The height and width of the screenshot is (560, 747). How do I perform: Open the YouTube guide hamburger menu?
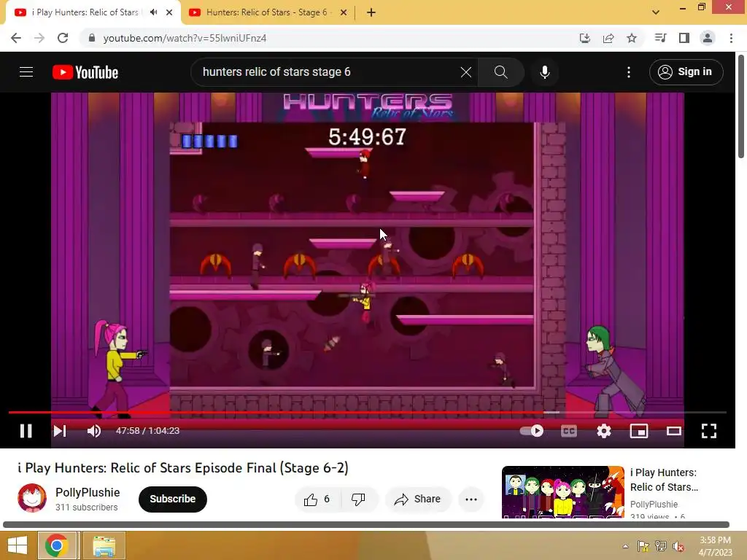[26, 72]
